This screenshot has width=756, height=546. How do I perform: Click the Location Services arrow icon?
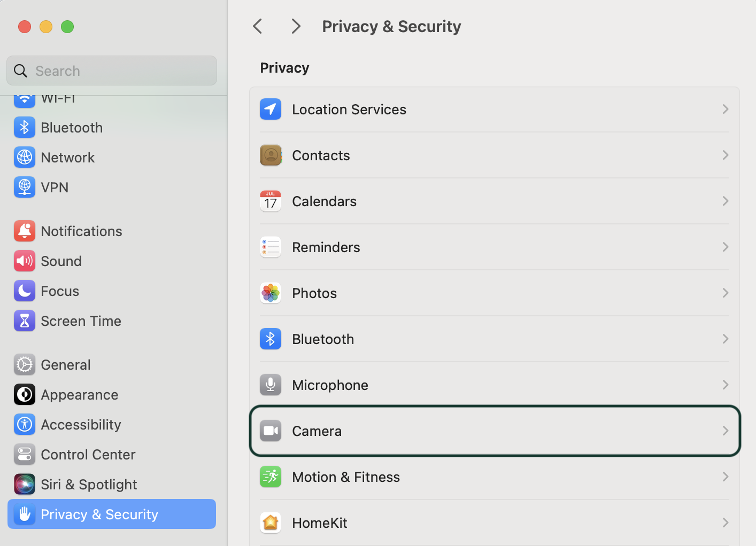tap(271, 110)
